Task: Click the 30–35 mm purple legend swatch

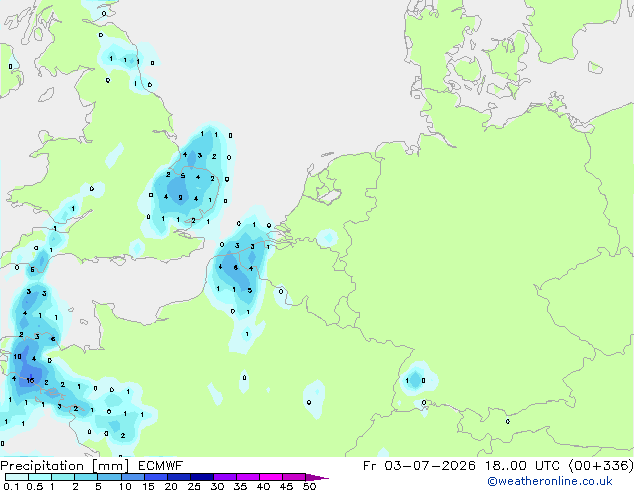Action: (225, 477)
